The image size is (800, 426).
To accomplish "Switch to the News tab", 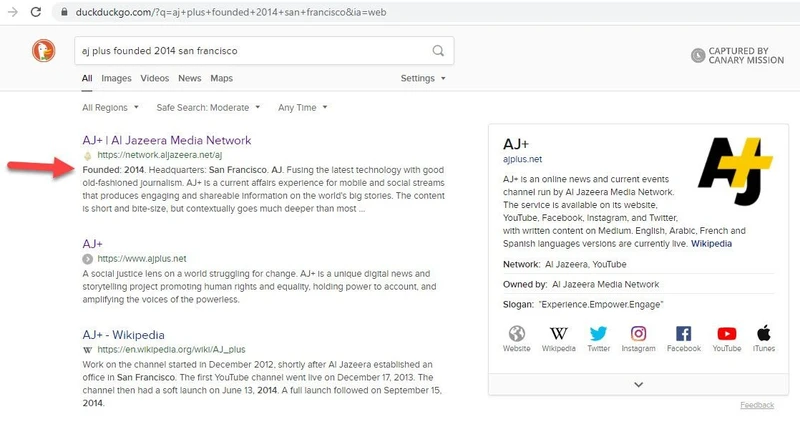I will click(190, 79).
